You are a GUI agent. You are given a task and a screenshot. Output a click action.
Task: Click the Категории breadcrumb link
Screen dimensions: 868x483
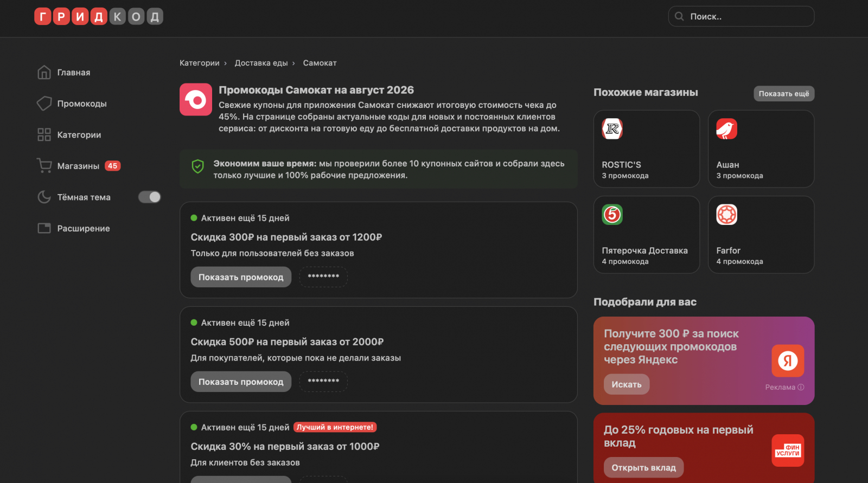point(200,63)
